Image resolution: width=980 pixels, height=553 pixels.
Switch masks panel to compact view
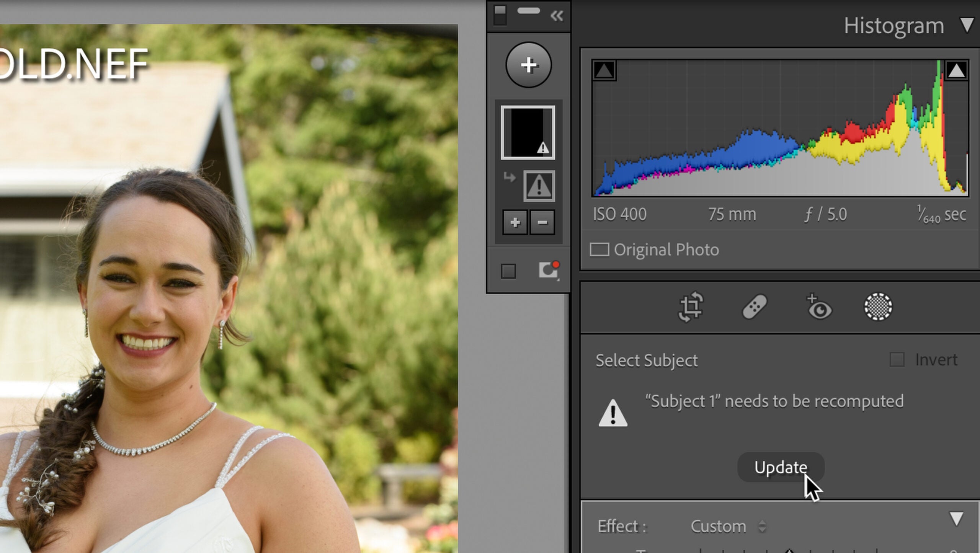point(500,15)
